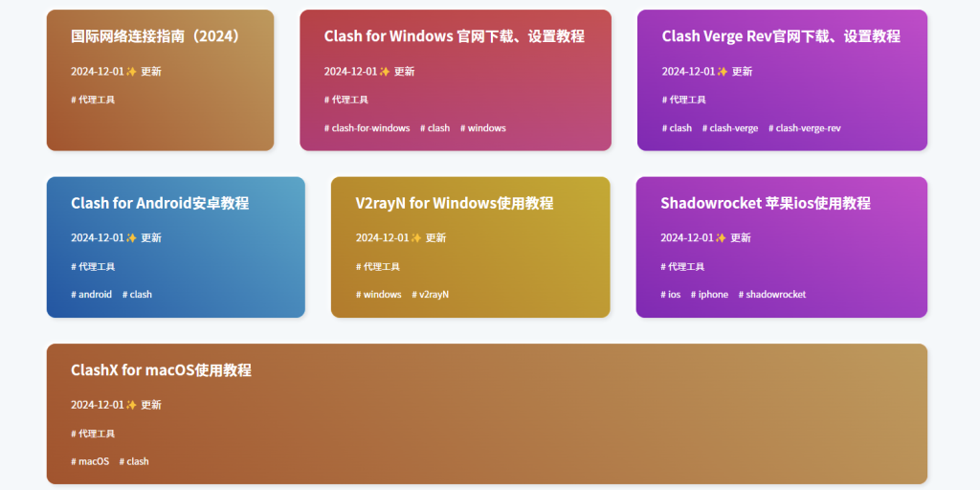Open Clash for Android安卓教程 title
Viewport: 980px width, 490px height.
pos(160,203)
